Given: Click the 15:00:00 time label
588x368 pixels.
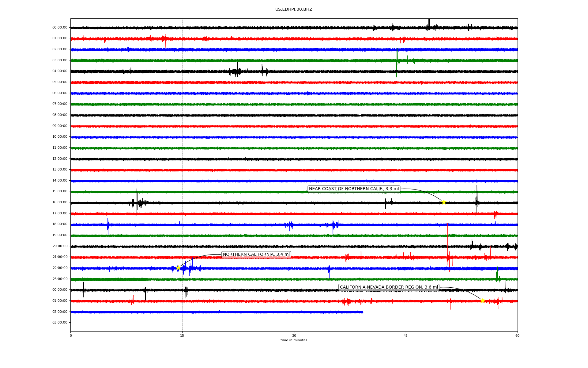Looking at the screenshot, I should click(60, 191).
